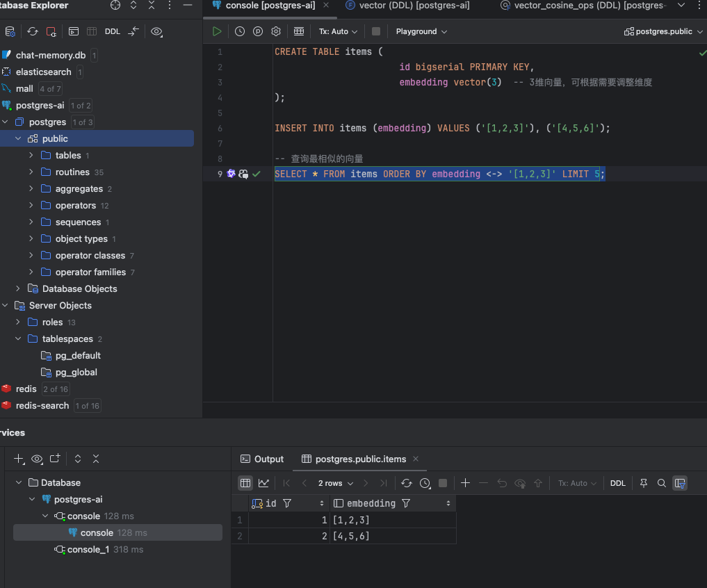Expand the roles folder
Viewport: 707px width, 588px height.
[18, 322]
